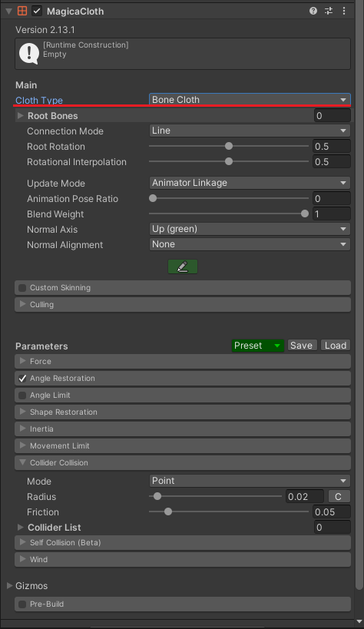
Task: Click the Friction value field 0.05
Action: [x=332, y=511]
